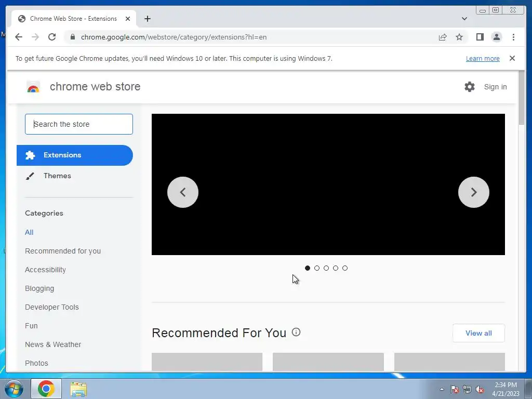Click the forward navigation arrow
The height and width of the screenshot is (399, 532).
(35, 37)
